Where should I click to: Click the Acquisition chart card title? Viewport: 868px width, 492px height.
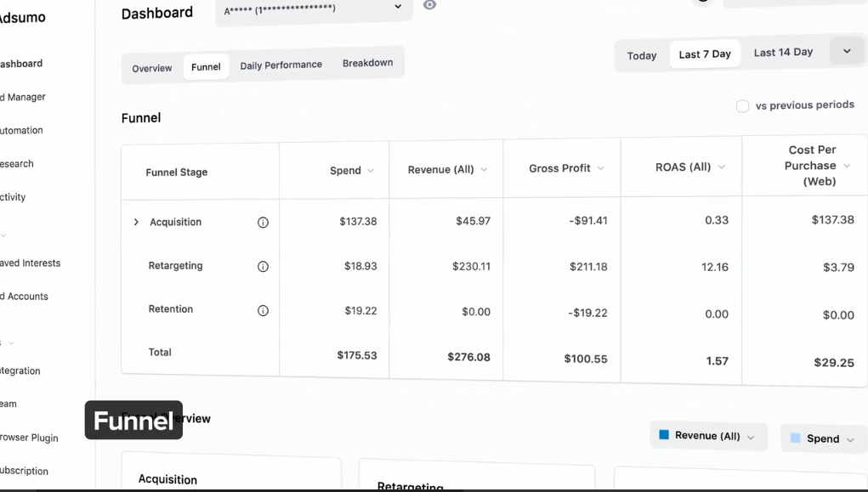167,479
